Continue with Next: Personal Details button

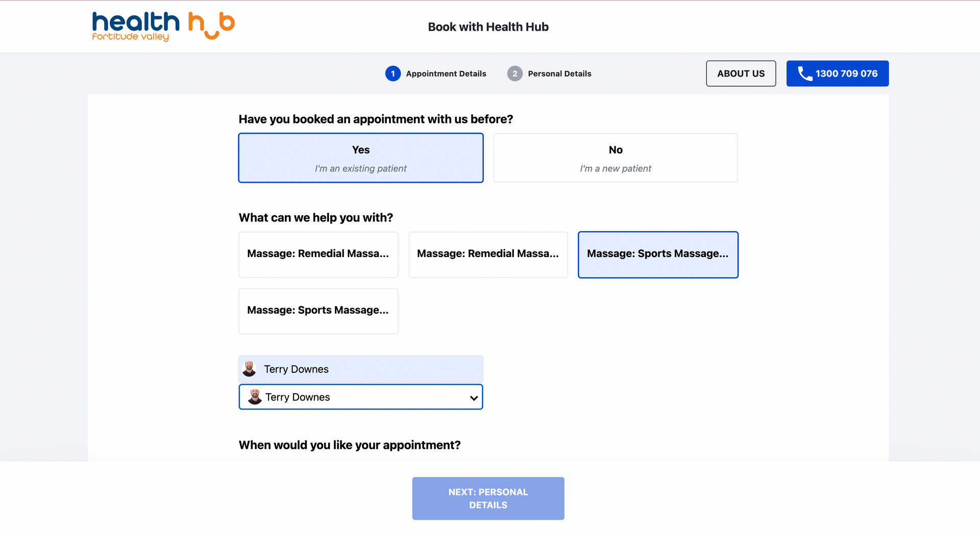click(x=488, y=498)
